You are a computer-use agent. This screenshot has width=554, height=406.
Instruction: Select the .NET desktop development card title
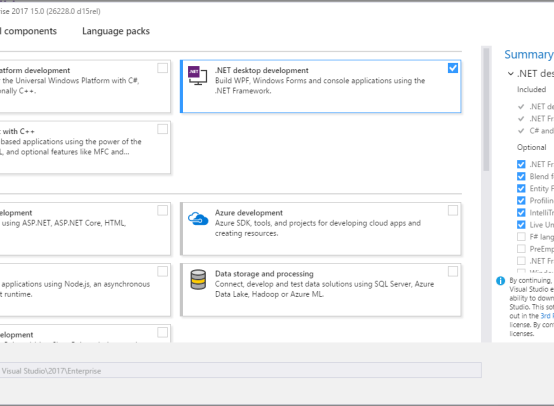click(261, 70)
